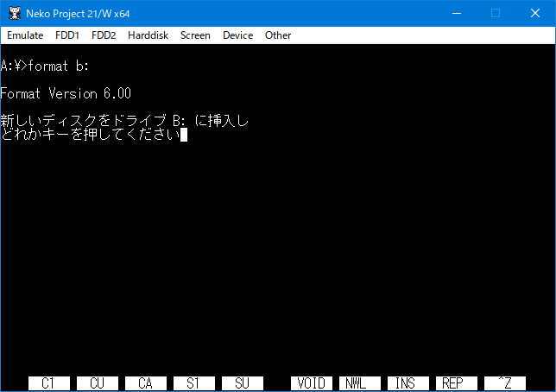Click the 'format b:' command line text
556x392 pixels.
tap(59, 66)
